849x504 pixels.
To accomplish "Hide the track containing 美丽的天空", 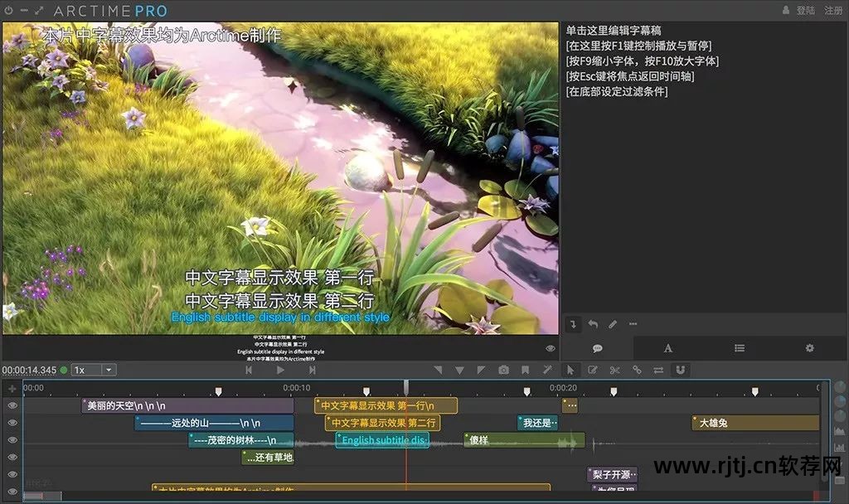I will pyautogui.click(x=12, y=405).
